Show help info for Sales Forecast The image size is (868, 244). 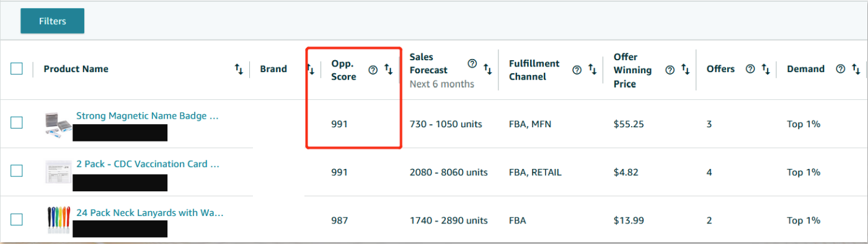pos(472,63)
